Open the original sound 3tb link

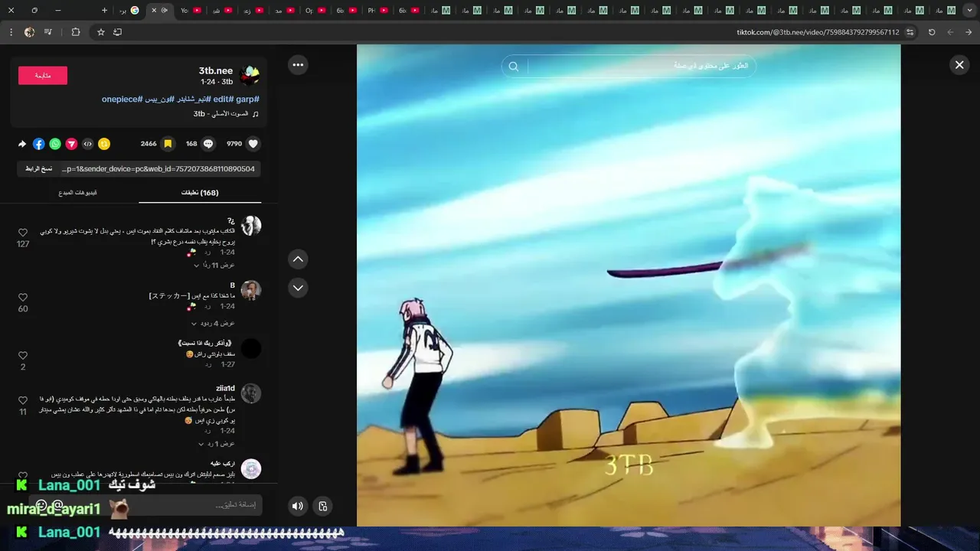tap(225, 114)
